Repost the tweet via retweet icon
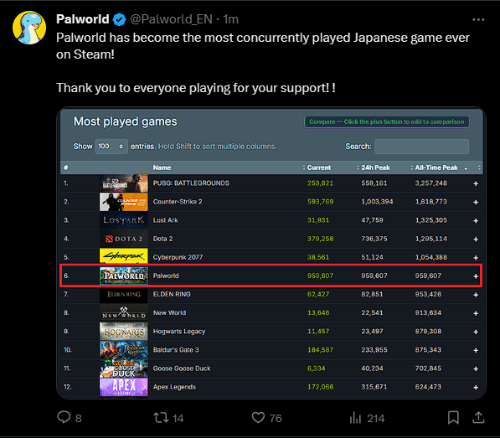The height and width of the screenshot is (438, 500). tap(161, 418)
